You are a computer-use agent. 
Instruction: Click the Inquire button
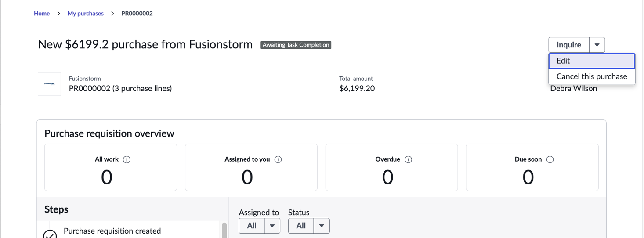(x=569, y=45)
